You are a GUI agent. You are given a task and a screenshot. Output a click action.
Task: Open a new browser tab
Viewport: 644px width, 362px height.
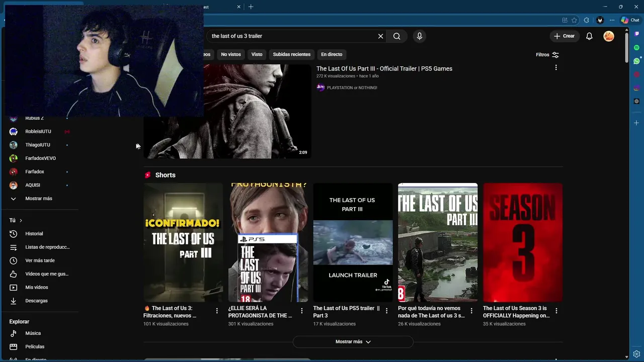[251, 7]
